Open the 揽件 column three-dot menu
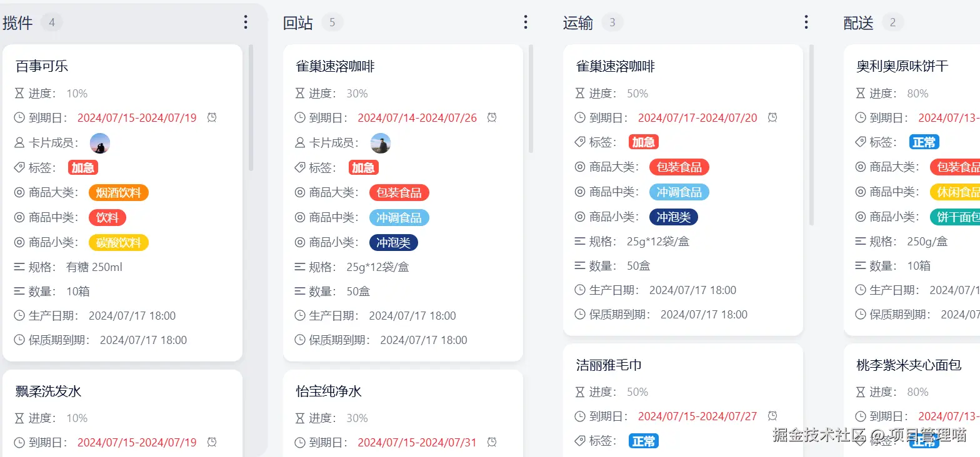This screenshot has height=457, width=980. click(x=246, y=22)
